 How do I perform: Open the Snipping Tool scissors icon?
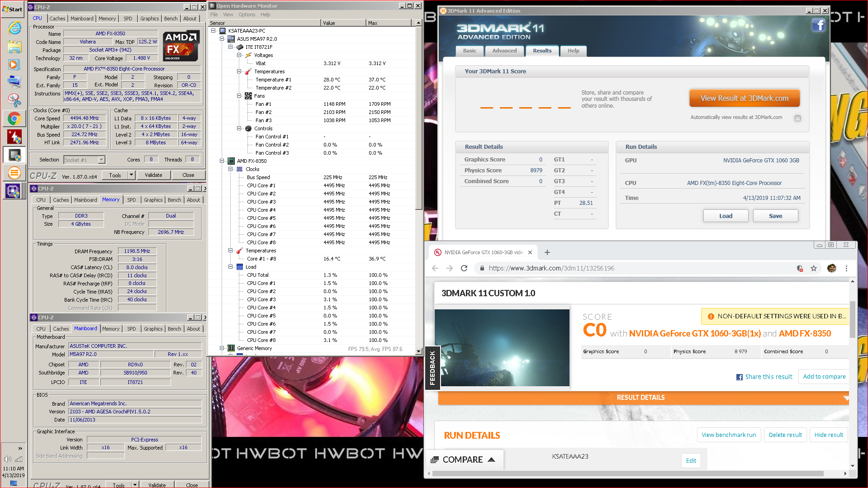14,100
